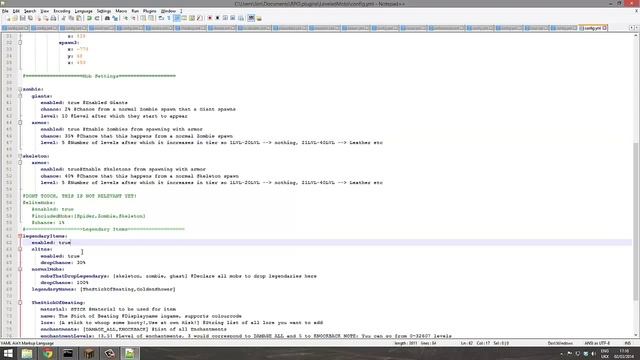Click the Close All toolbar icon

pyautogui.click(x=46, y=18)
